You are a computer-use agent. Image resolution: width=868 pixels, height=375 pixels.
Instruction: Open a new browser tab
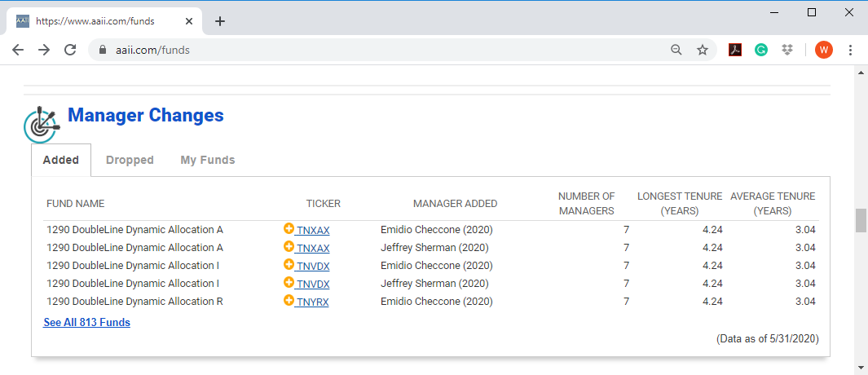pyautogui.click(x=220, y=21)
